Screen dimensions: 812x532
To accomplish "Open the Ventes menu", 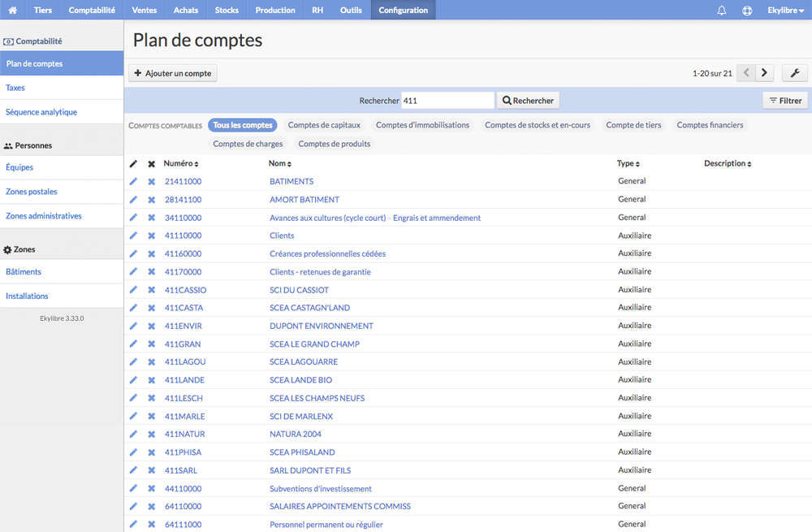I will (x=144, y=10).
